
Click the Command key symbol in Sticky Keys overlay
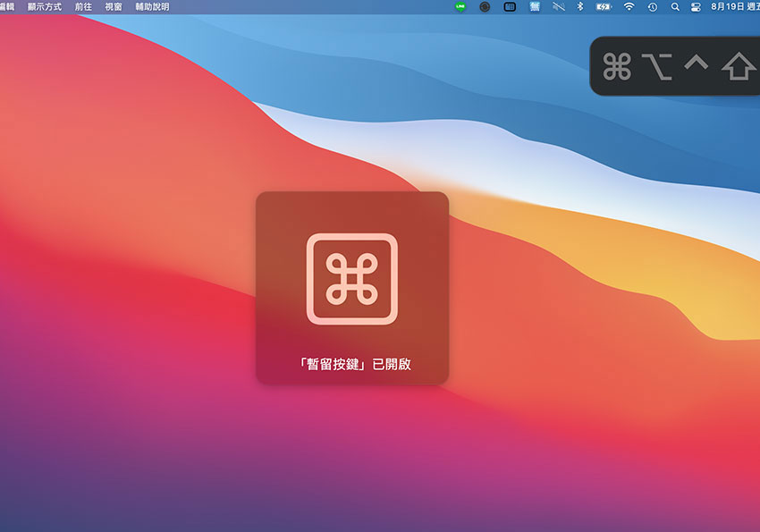(x=617, y=66)
